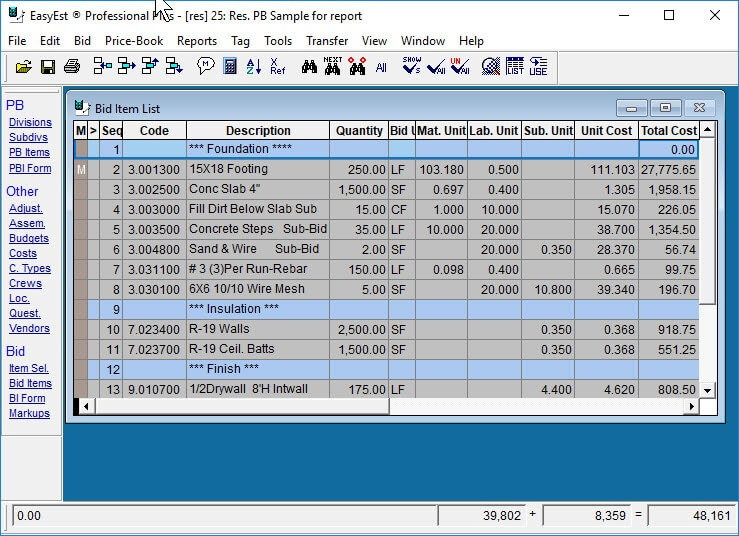The width and height of the screenshot is (739, 536).
Task: Click the Find binoculars icon
Action: click(309, 67)
